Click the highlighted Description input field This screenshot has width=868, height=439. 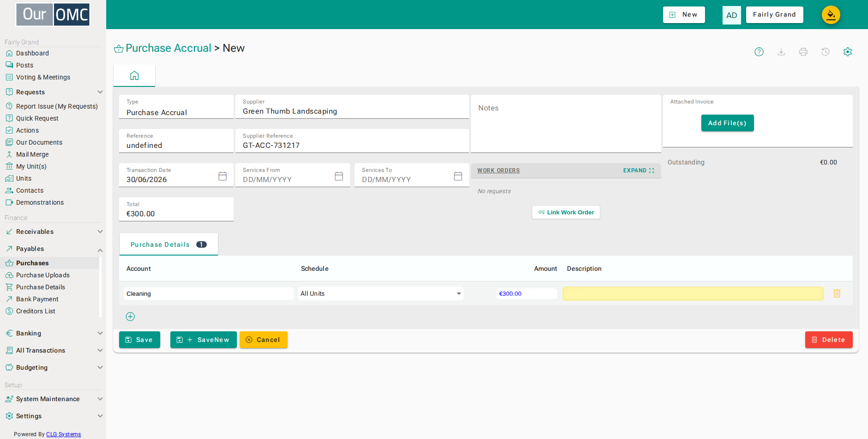click(693, 293)
